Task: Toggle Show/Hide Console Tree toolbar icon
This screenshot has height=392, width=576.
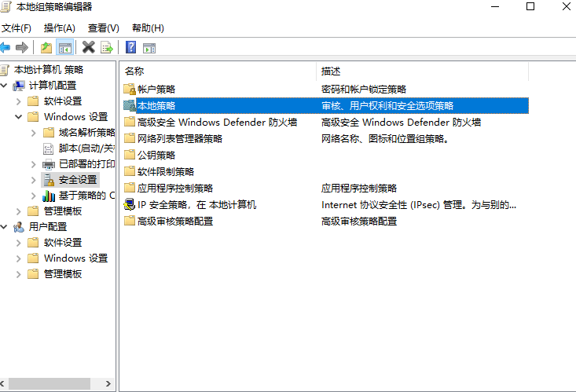Action: pyautogui.click(x=65, y=47)
